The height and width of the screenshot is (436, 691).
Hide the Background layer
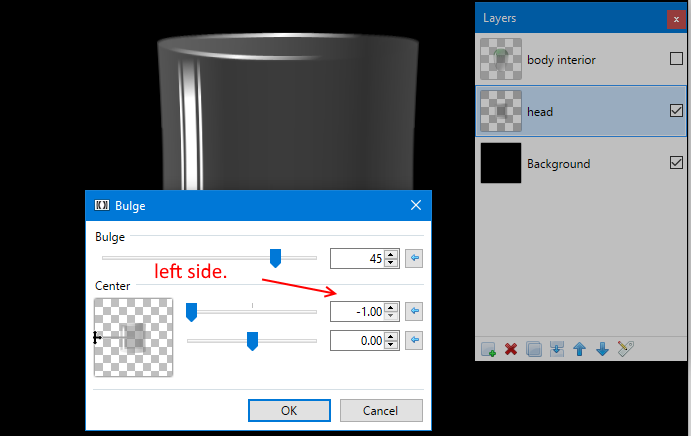[676, 163]
